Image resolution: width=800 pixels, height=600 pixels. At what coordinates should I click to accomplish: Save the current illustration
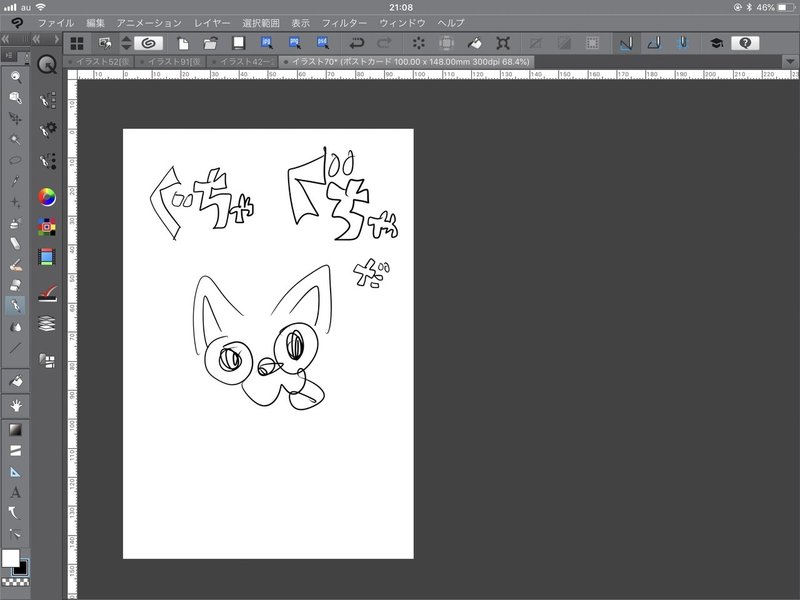(x=238, y=43)
